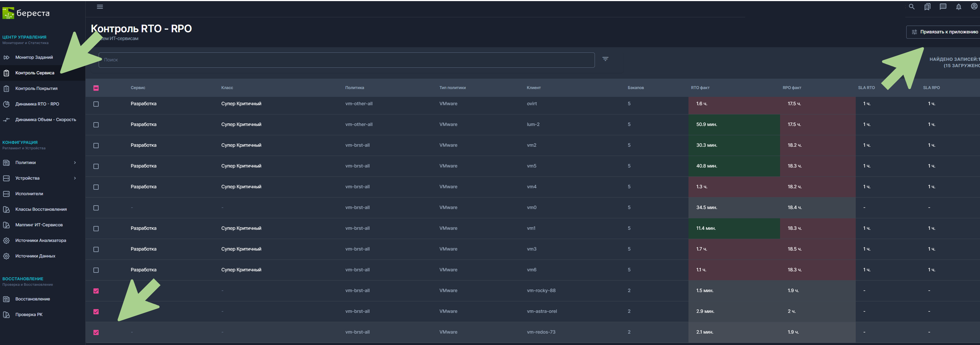Click the hamburger menu icon
The image size is (980, 345).
pyautogui.click(x=100, y=7)
